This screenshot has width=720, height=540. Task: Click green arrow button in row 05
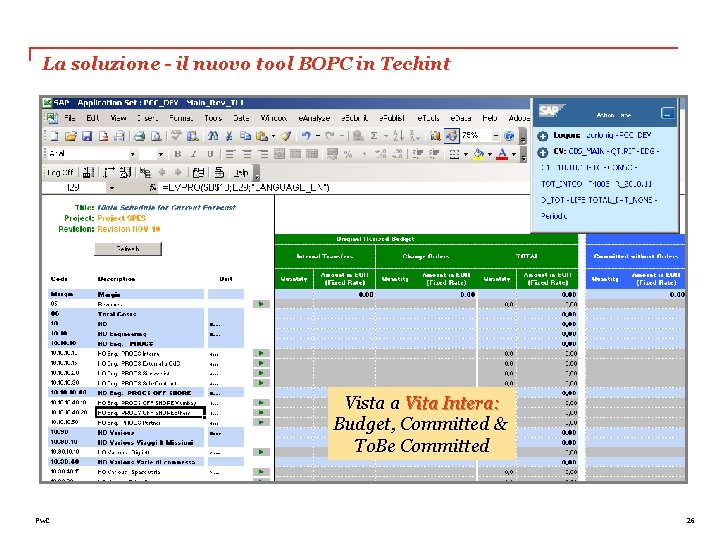(261, 304)
